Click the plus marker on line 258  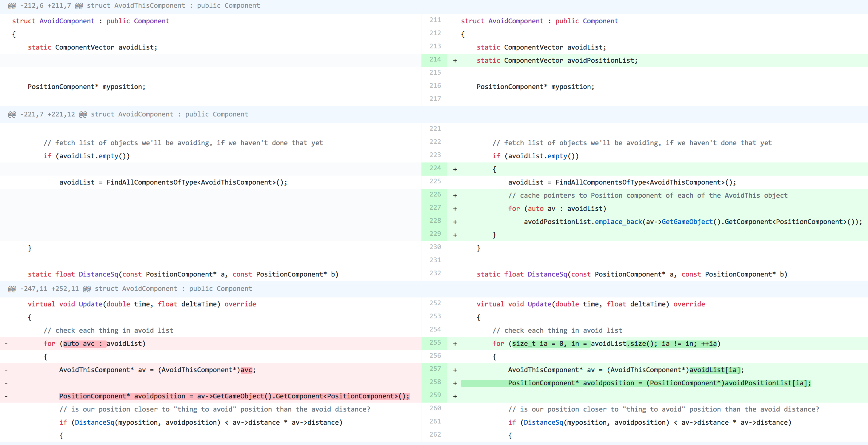(x=455, y=383)
